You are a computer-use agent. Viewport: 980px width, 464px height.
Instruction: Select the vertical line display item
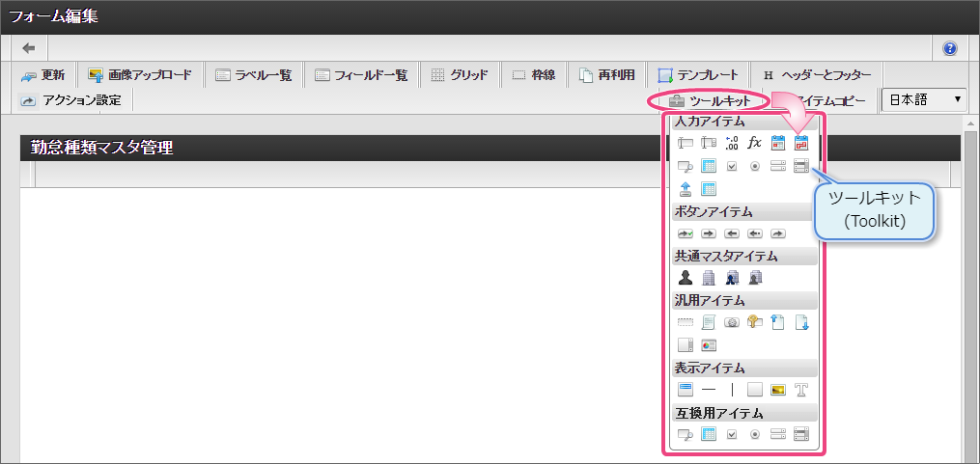(732, 391)
